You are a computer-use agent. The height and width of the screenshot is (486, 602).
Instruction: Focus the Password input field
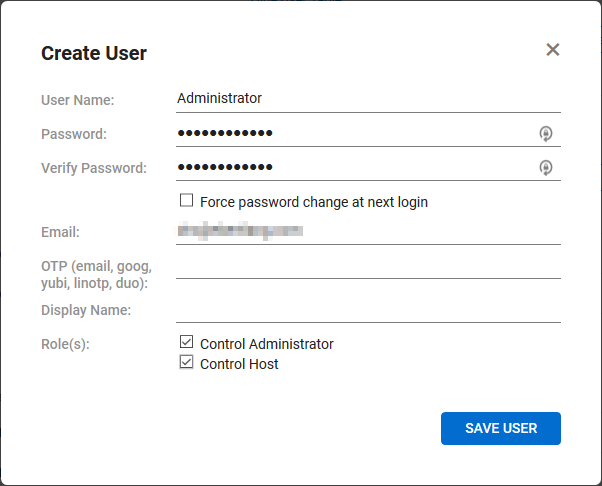click(350, 134)
